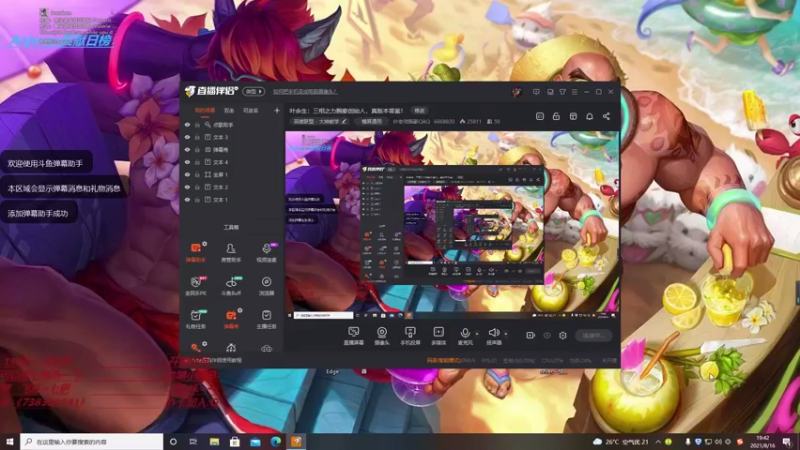Screen dimensions: 800x450
Task: Add 多媒体 multimedia source
Action: [x=439, y=336]
